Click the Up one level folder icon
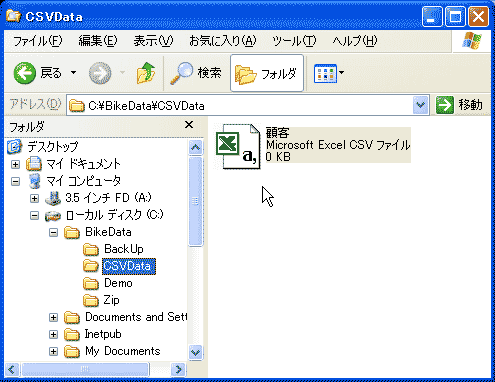 click(x=146, y=73)
